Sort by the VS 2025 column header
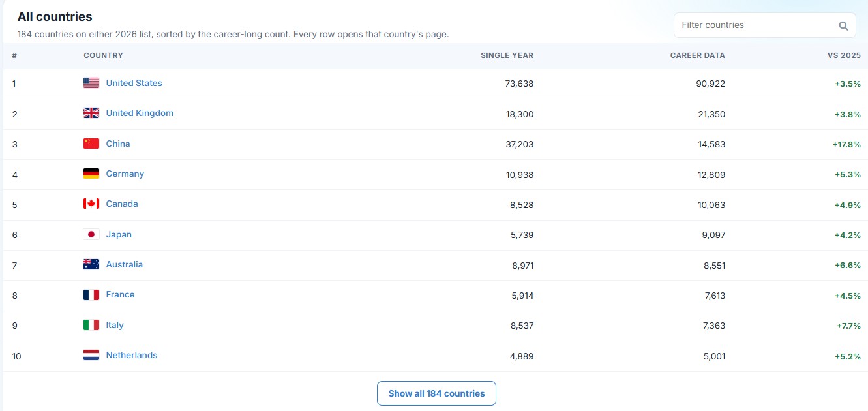Screen dimensions: 868x411 (x=844, y=55)
